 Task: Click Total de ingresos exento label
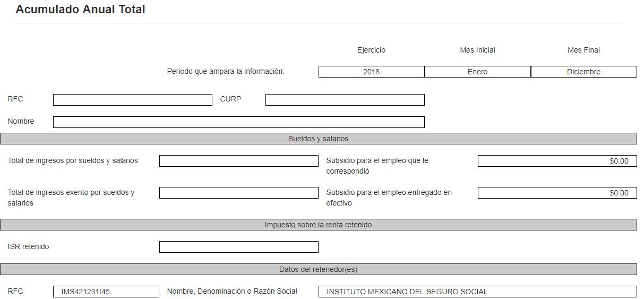[71, 198]
